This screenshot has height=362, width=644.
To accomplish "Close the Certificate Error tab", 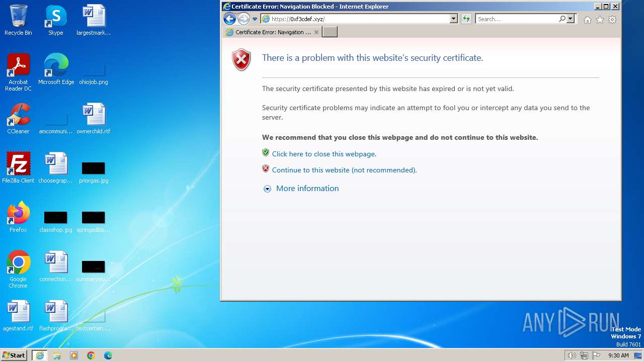I will [x=316, y=32].
